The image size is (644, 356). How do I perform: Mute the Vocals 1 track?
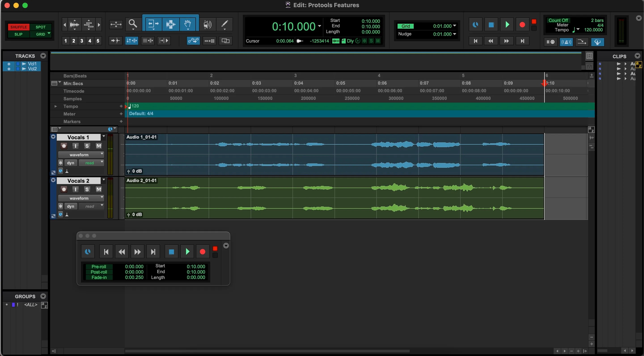click(x=99, y=146)
